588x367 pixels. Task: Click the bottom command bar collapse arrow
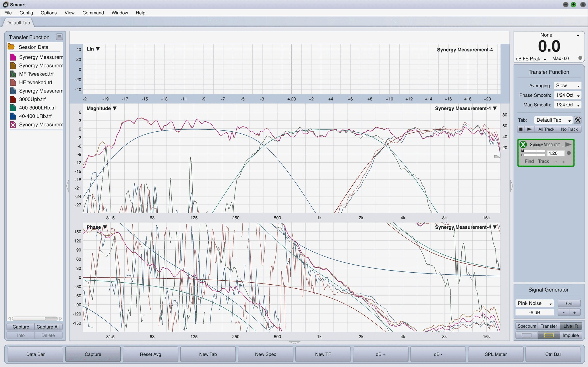(x=294, y=342)
